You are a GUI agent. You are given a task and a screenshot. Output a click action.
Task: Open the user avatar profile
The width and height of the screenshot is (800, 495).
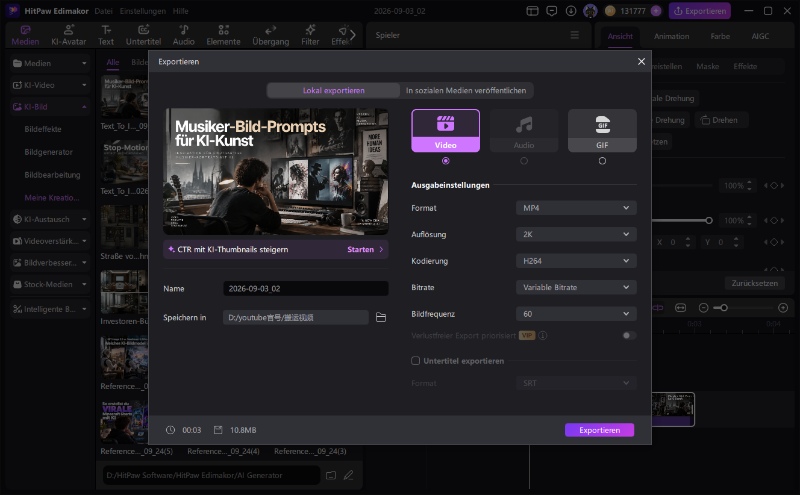coord(590,11)
